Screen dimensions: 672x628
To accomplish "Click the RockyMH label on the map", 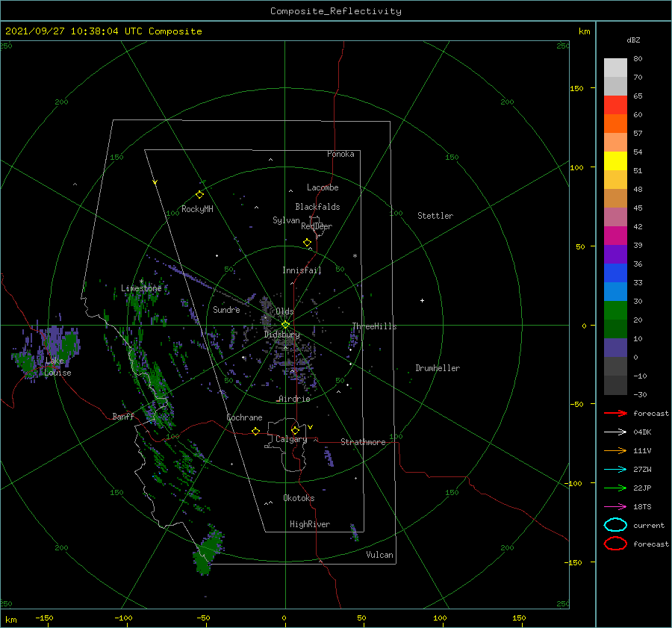I will [197, 209].
